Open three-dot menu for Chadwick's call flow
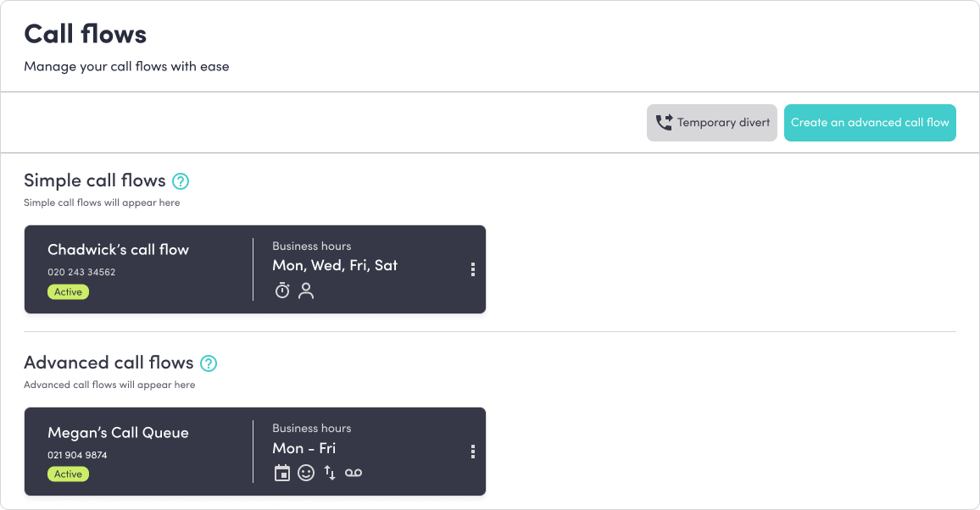The width and height of the screenshot is (980, 510). click(x=472, y=269)
